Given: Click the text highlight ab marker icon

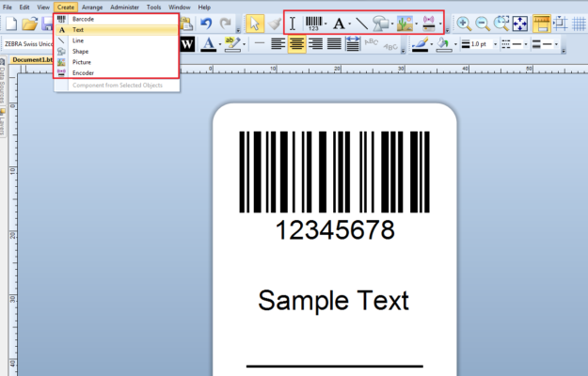Looking at the screenshot, I should click(x=232, y=44).
